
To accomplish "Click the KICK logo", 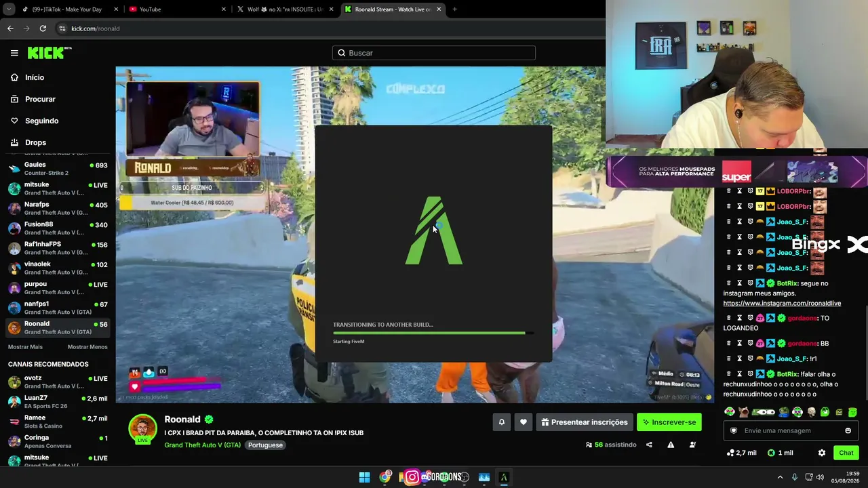I will point(50,53).
